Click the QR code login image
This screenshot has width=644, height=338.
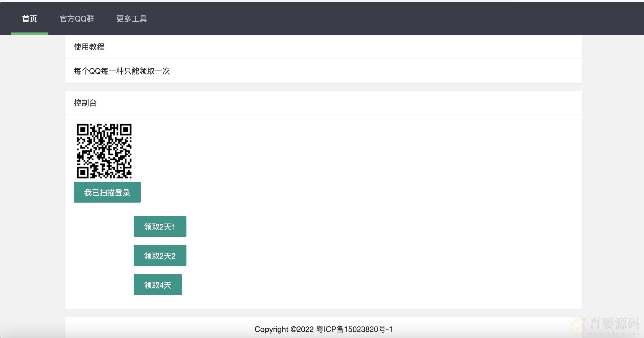pyautogui.click(x=104, y=151)
